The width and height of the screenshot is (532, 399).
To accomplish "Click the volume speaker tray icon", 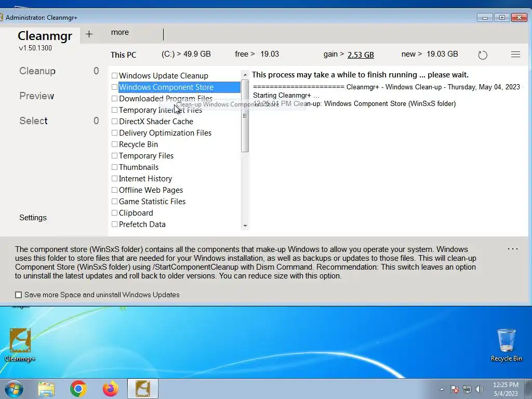I will click(480, 389).
